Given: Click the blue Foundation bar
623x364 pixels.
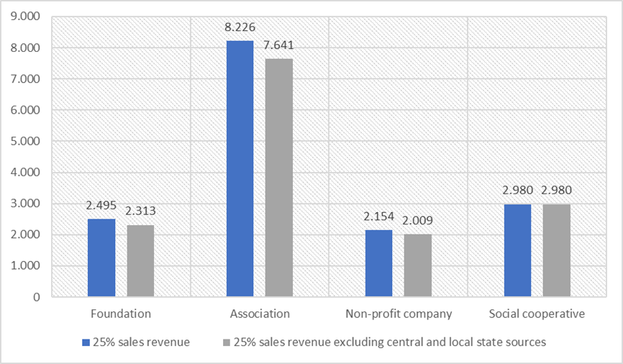Looking at the screenshot, I should pos(101,258).
